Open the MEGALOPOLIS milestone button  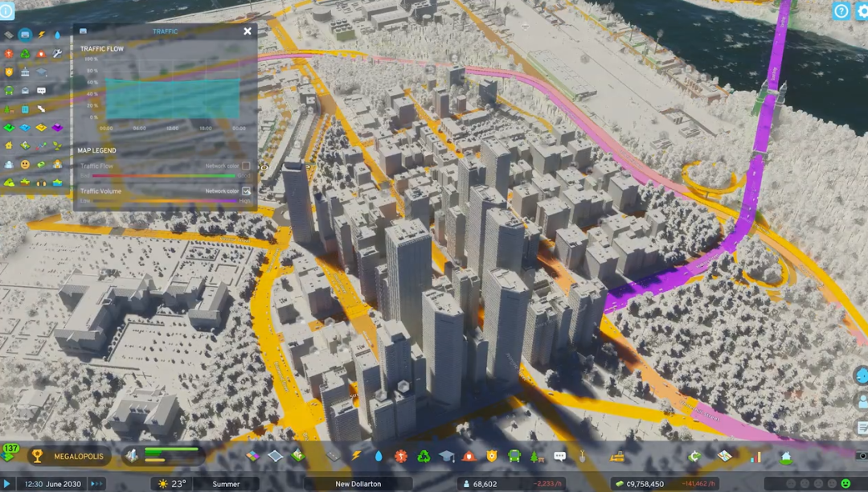tap(68, 457)
